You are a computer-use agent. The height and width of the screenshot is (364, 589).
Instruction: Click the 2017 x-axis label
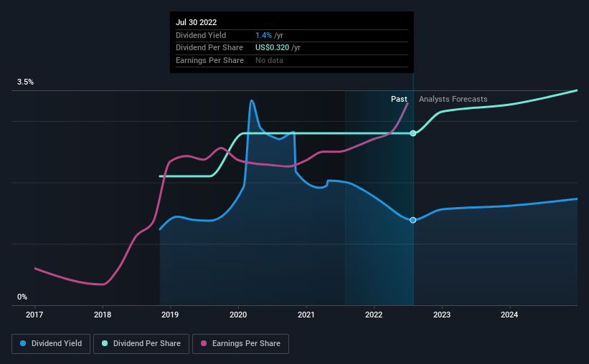point(34,315)
